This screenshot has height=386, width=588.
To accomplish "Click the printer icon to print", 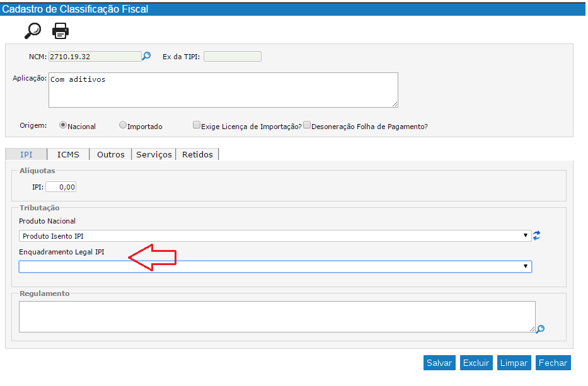I will pyautogui.click(x=61, y=31).
